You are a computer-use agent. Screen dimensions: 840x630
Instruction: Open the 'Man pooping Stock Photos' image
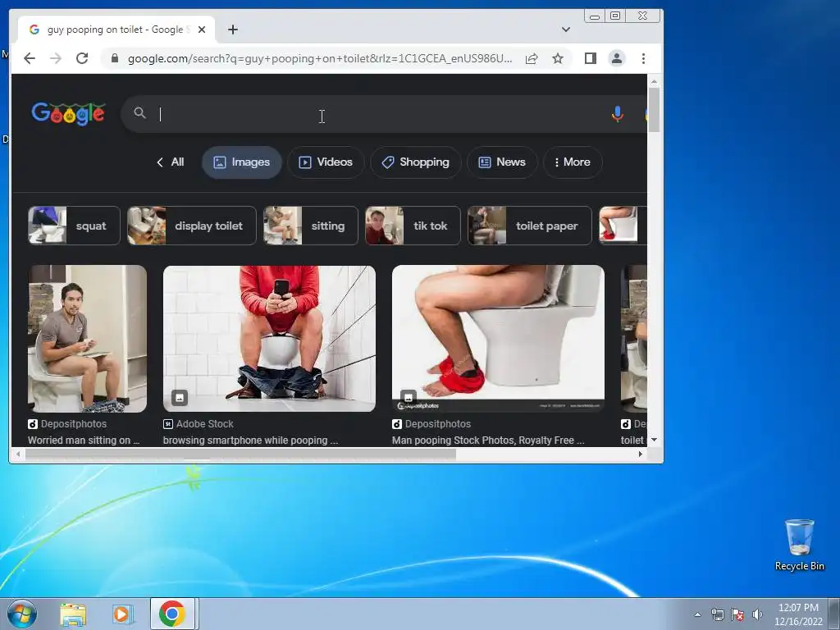pos(498,339)
